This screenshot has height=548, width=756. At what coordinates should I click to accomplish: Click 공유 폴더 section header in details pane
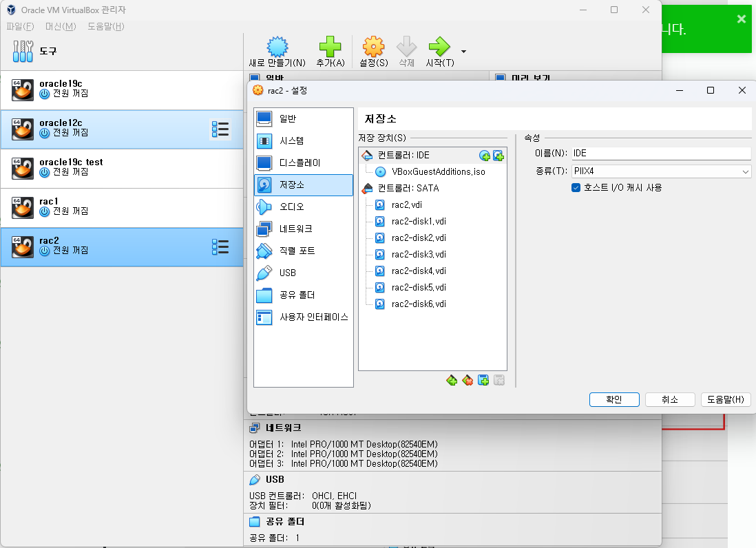point(285,521)
